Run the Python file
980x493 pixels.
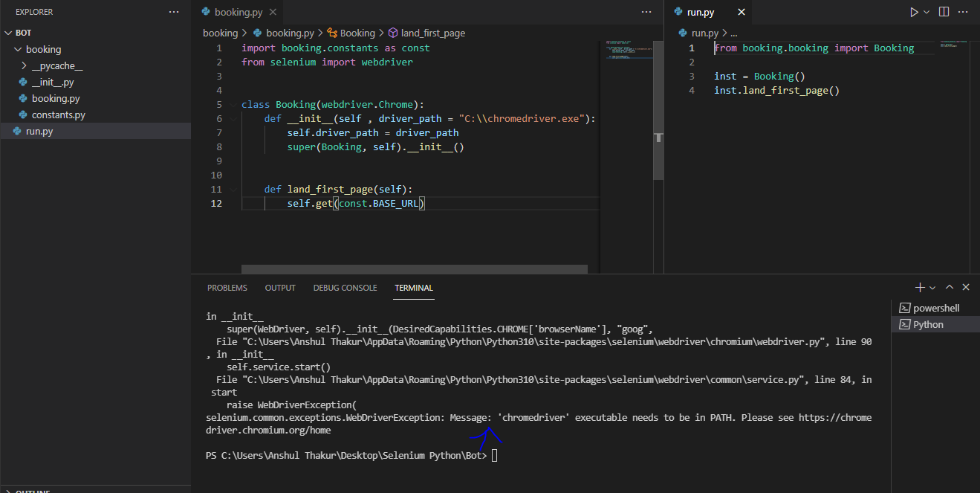[x=914, y=12]
